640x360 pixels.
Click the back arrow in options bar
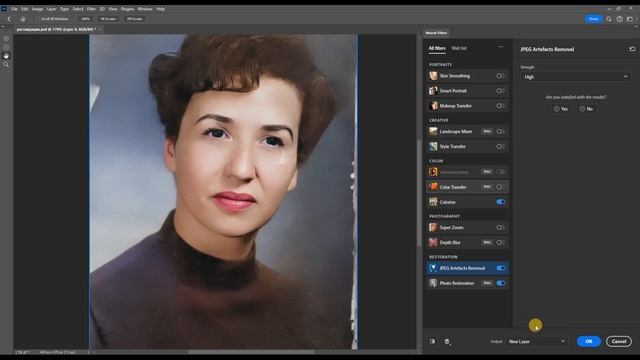click(9, 19)
